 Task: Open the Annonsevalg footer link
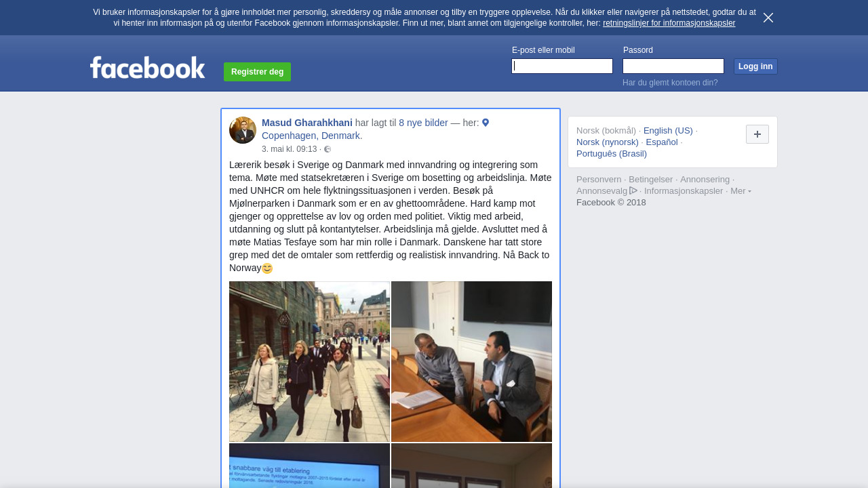pyautogui.click(x=602, y=191)
